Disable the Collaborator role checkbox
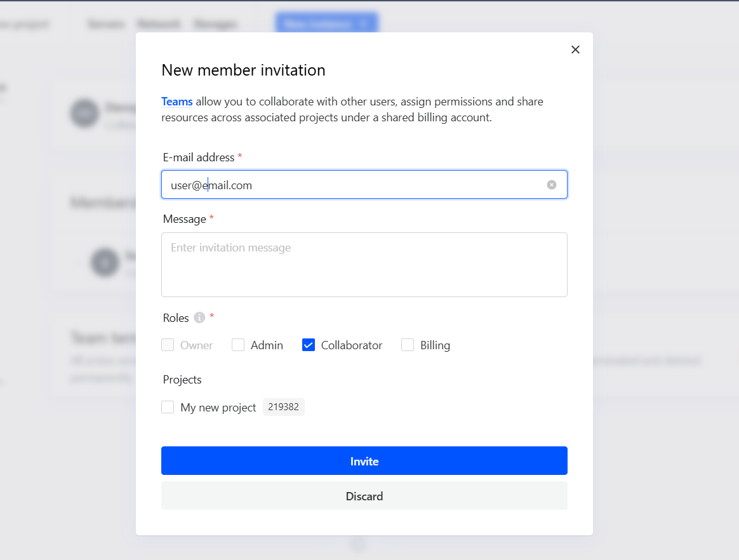 (x=309, y=345)
